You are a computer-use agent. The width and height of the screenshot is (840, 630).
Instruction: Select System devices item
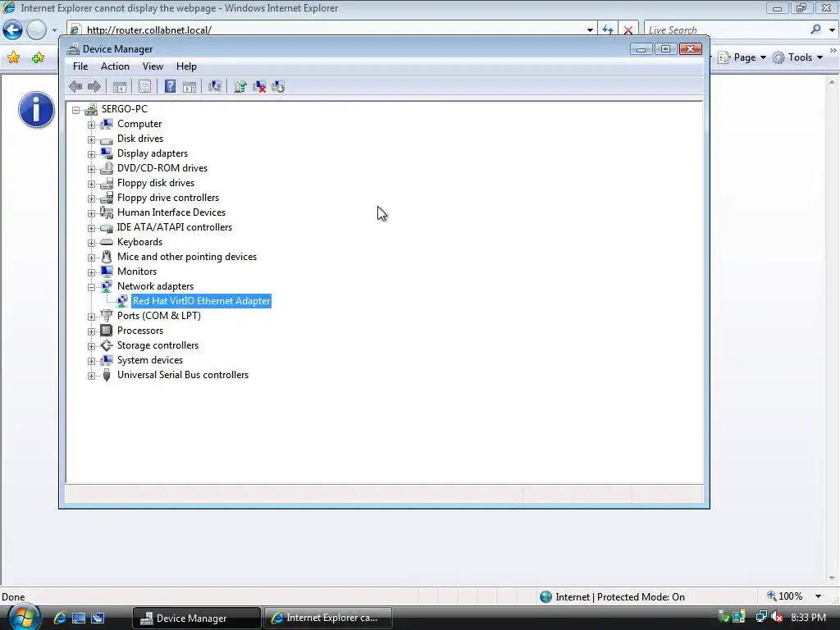[x=150, y=360]
